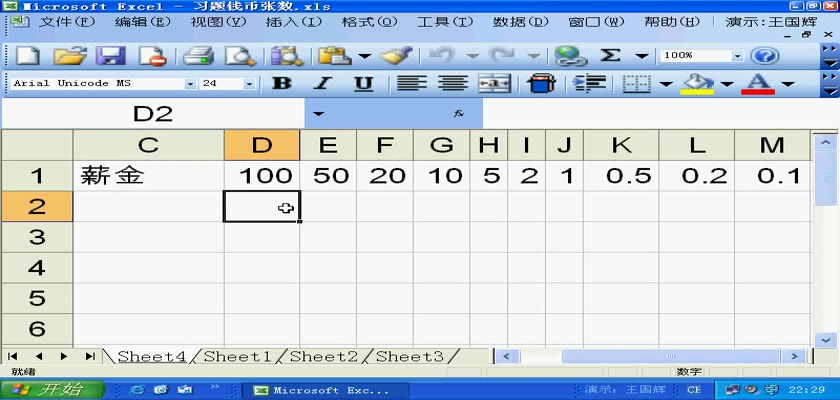Open Excel Help question mark icon
The height and width of the screenshot is (400, 840).
click(765, 56)
